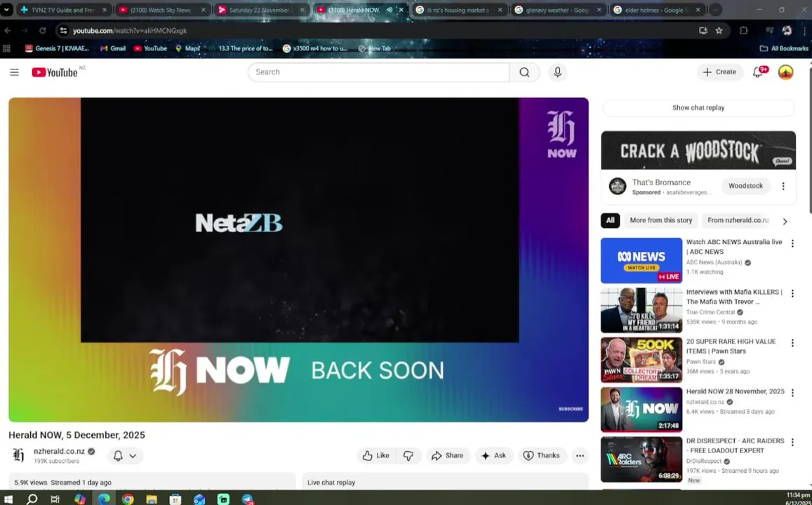Open the notification preference dropdown for nzherald.co.nz
The width and height of the screenshot is (812, 505).
click(125, 456)
